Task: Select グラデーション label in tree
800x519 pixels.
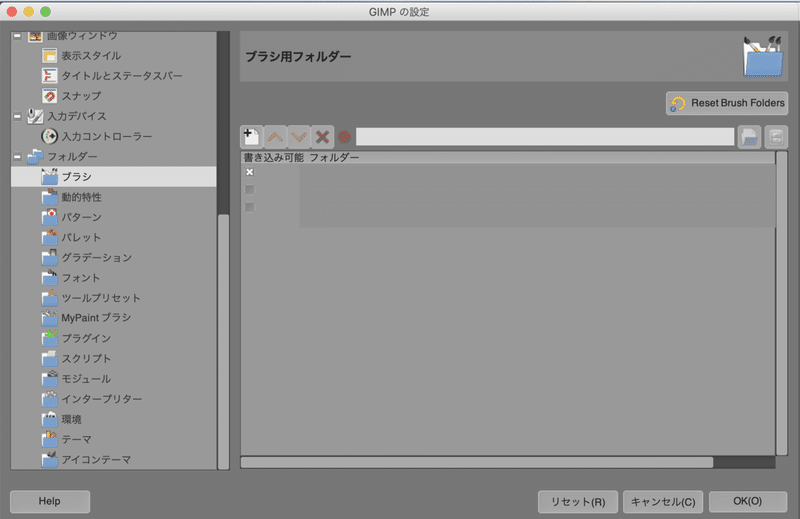Action: tap(96, 258)
